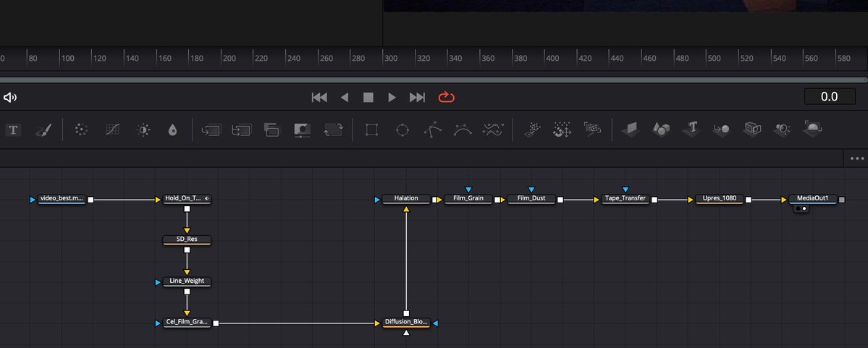Play in reverse
Screen dimensions: 868x348
tap(345, 98)
